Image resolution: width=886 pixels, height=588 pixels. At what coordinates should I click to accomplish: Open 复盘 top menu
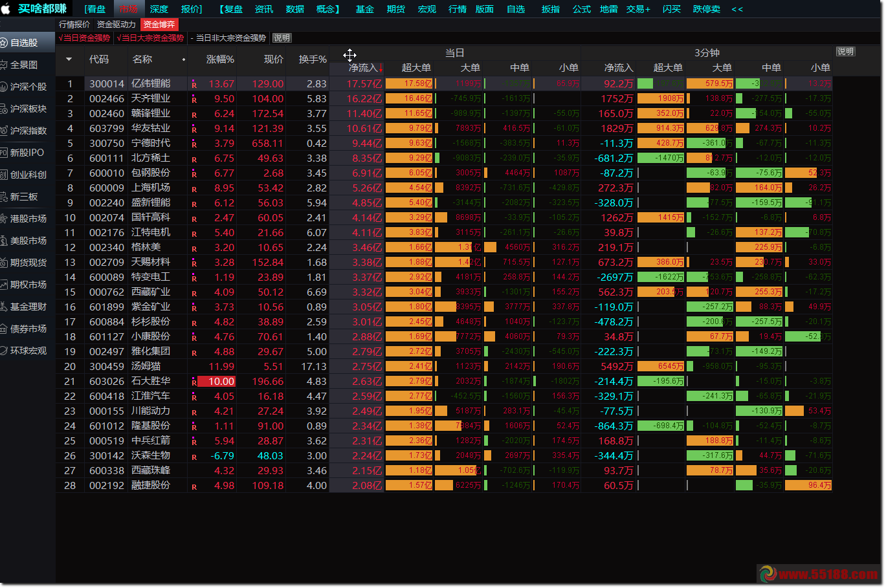[x=231, y=9]
